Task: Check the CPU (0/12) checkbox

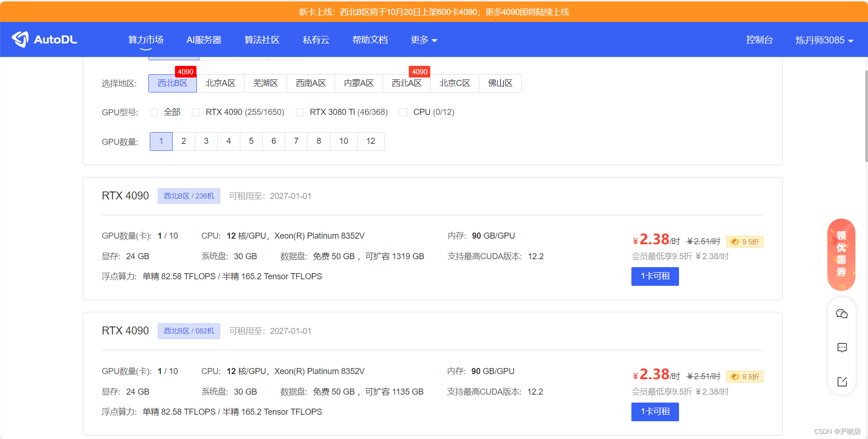Action: click(x=404, y=112)
